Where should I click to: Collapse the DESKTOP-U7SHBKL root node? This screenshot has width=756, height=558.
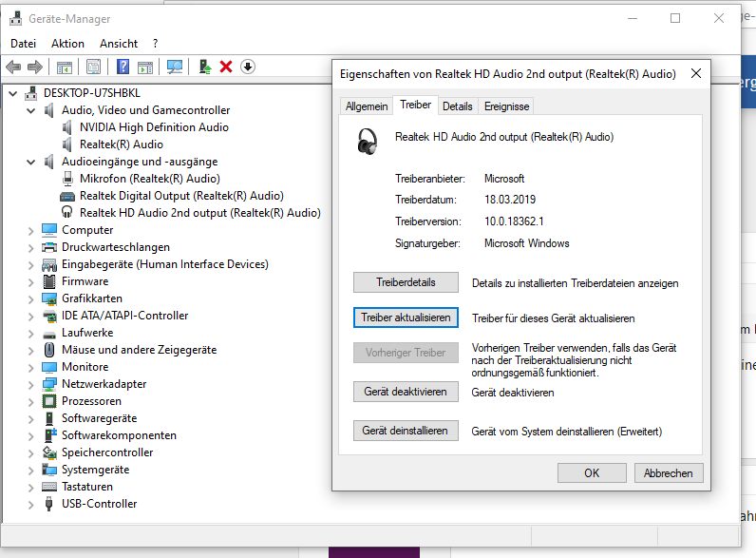(x=13, y=93)
